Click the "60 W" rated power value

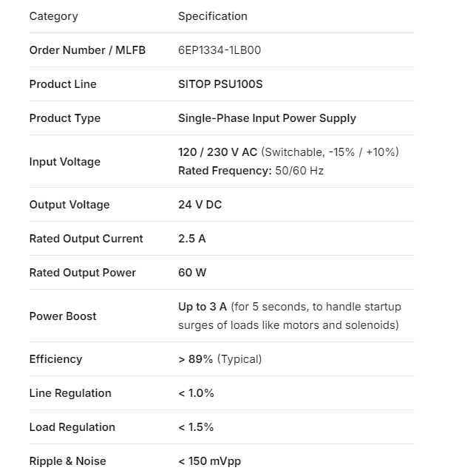tap(192, 273)
